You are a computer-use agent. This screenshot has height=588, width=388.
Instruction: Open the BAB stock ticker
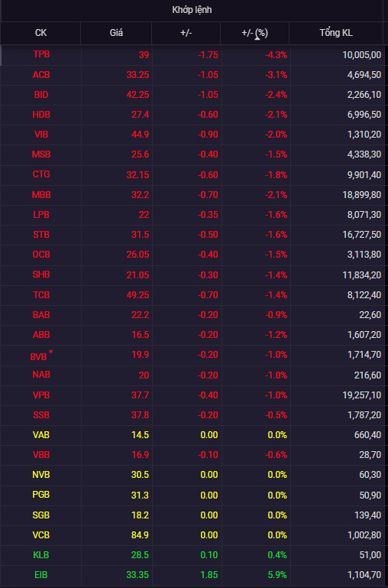point(41,315)
